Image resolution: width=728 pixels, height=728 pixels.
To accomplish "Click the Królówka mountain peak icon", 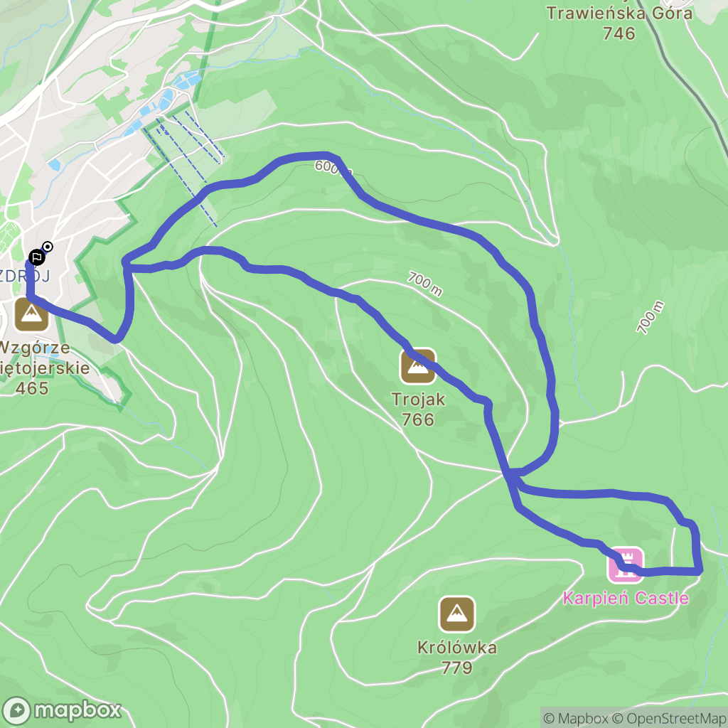I will [457, 614].
